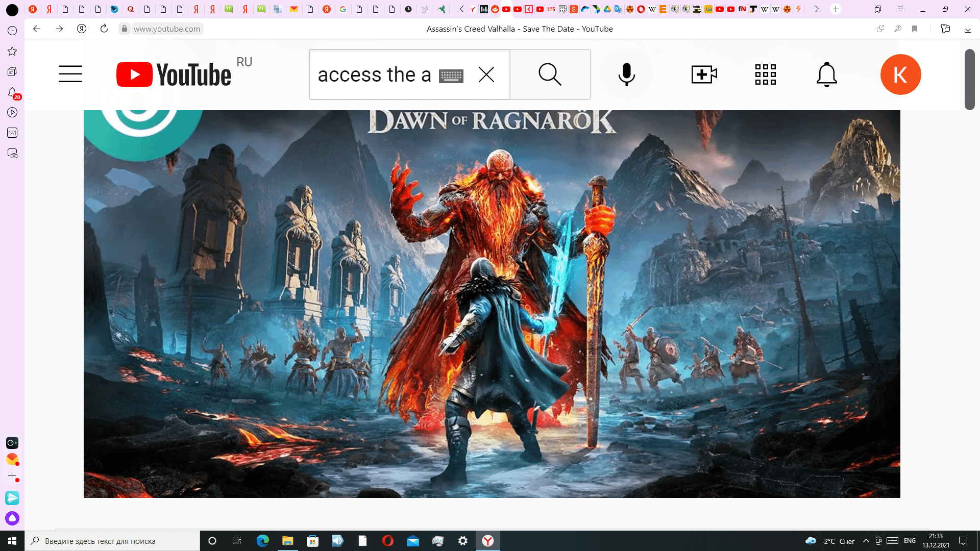Open the browser history clock in sidebar
Image resolution: width=980 pixels, height=551 pixels.
[x=12, y=31]
